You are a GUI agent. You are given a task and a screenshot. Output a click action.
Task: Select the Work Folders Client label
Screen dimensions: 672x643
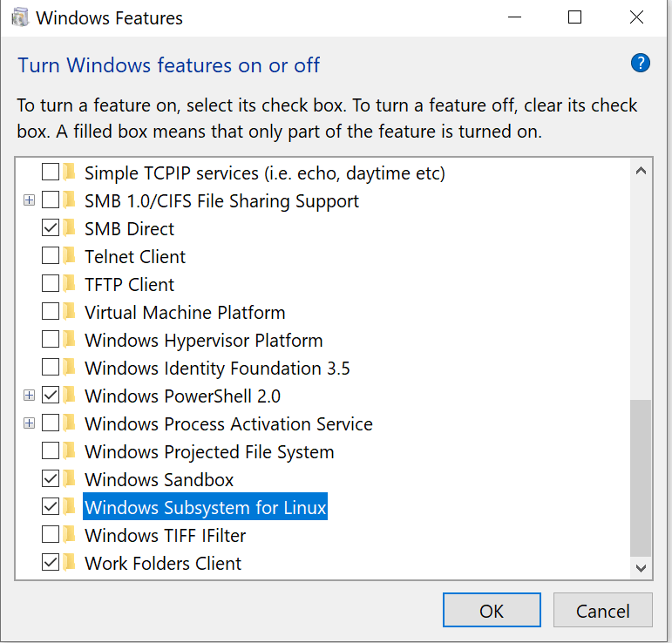pos(163,564)
